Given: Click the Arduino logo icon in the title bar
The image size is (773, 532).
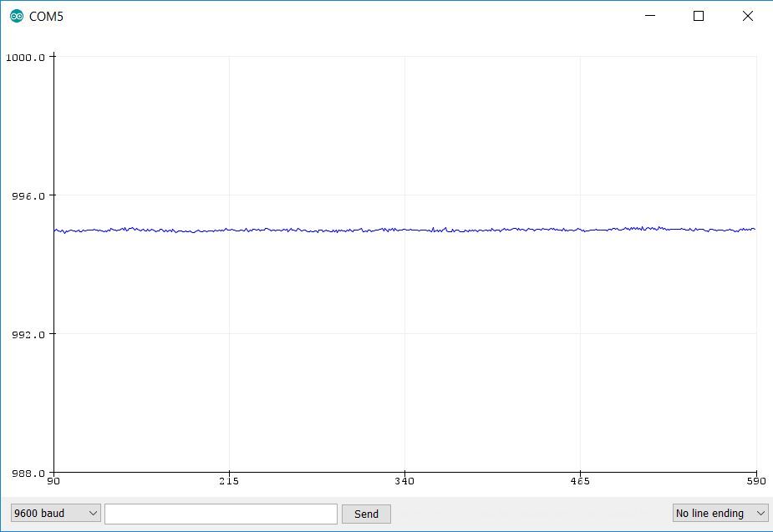Looking at the screenshot, I should tap(16, 16).
